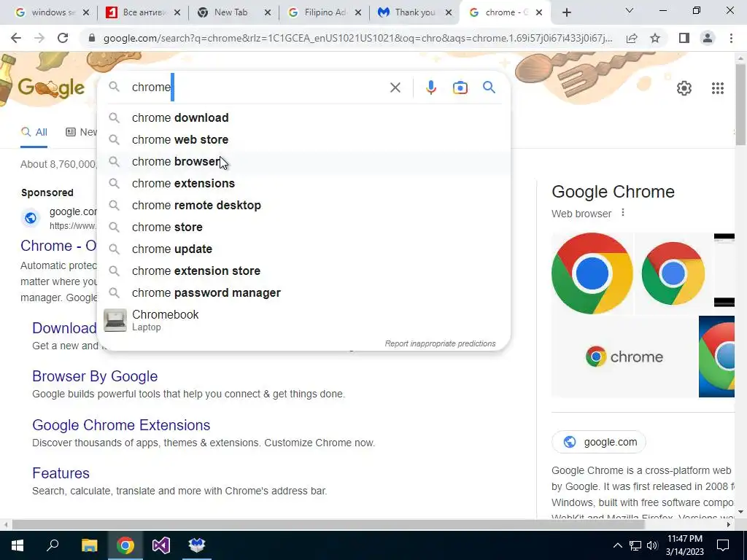
Task: Select suggestion chrome extension store
Action: (304, 271)
